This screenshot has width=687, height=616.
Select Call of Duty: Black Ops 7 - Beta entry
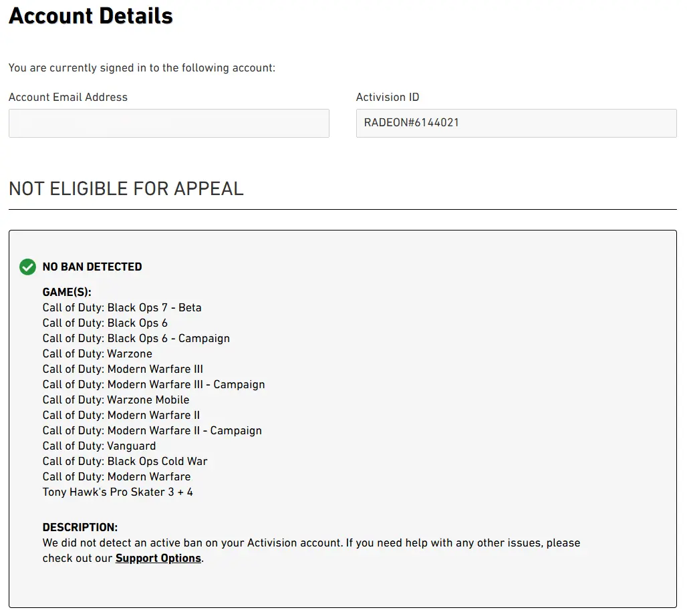click(122, 308)
